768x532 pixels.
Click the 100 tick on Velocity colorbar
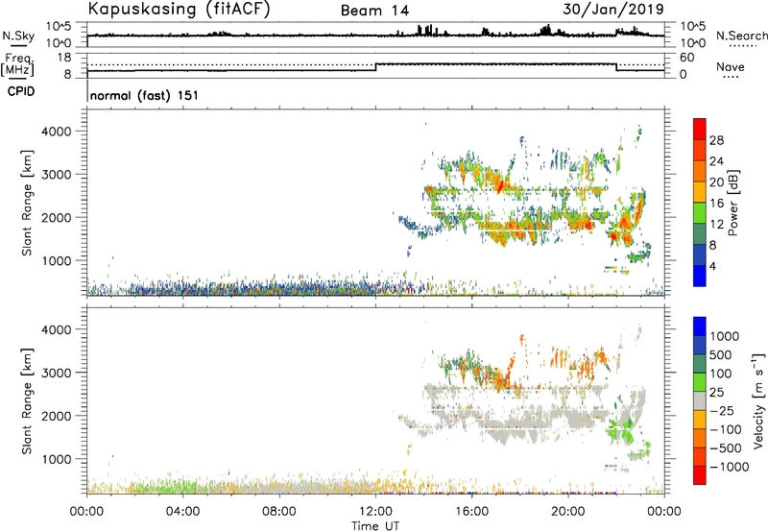pos(721,374)
